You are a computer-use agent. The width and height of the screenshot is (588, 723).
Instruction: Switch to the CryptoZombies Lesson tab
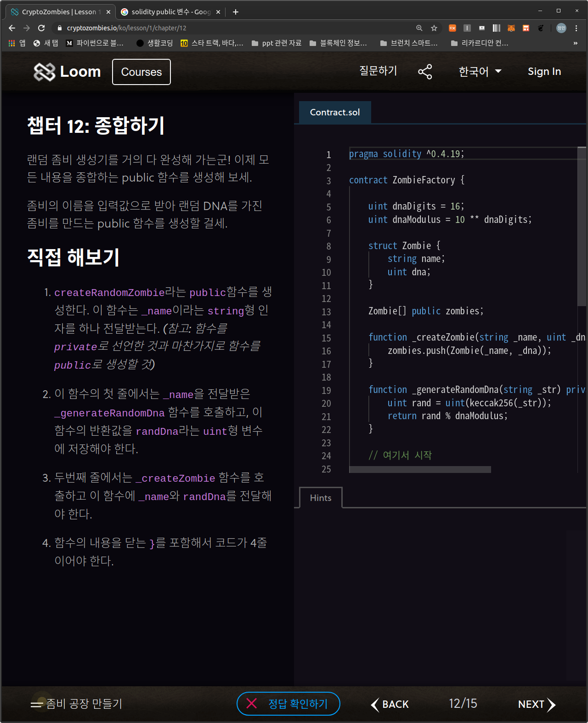point(60,12)
